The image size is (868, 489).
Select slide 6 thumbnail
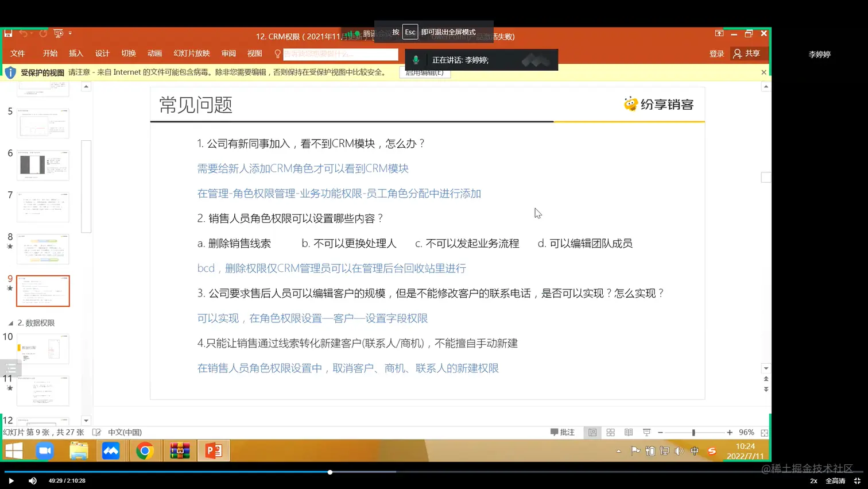pyautogui.click(x=43, y=165)
